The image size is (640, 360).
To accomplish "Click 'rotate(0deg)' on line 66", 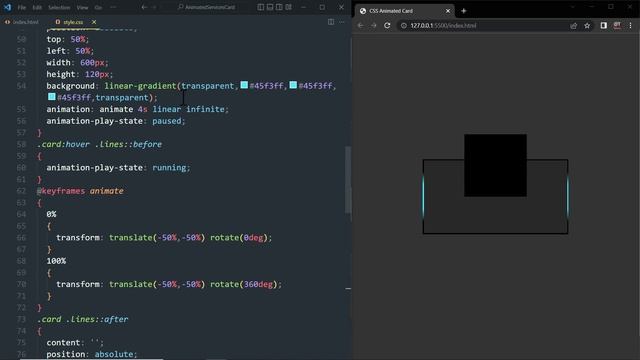I will coord(238,238).
